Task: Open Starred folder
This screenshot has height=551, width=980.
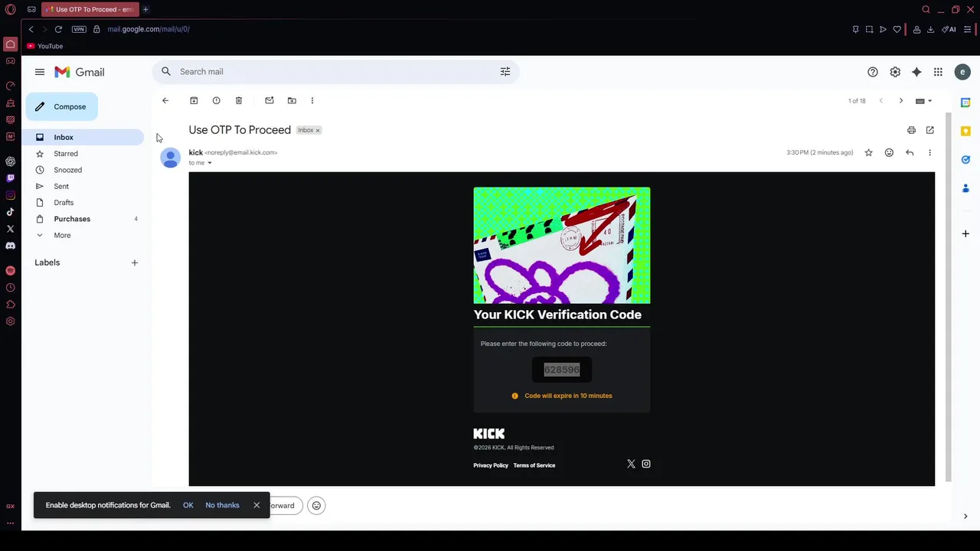Action: (66, 154)
